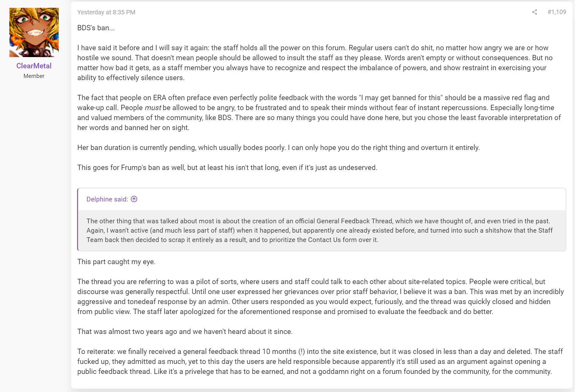Open the post permalink #1,109
Image resolution: width=575 pixels, height=392 pixels.
coord(557,12)
